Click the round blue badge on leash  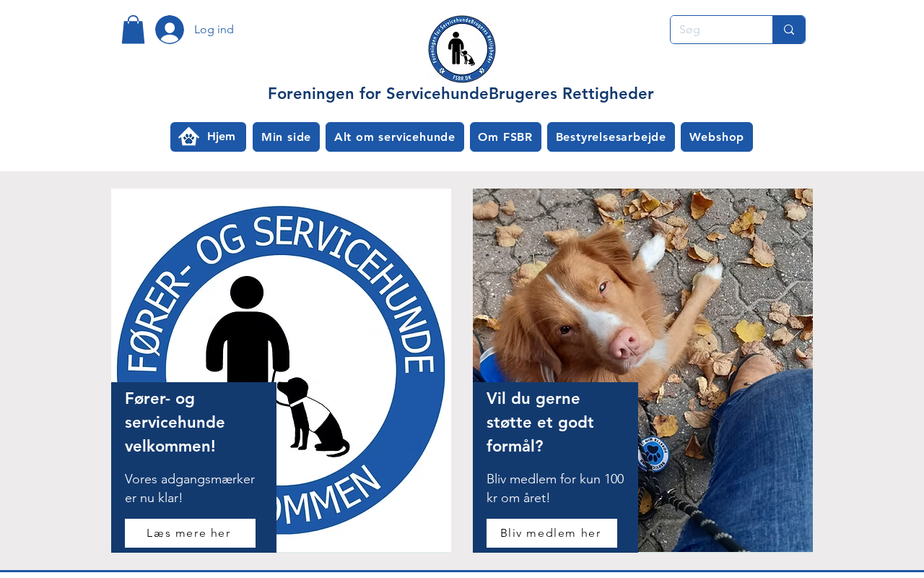[x=654, y=454]
